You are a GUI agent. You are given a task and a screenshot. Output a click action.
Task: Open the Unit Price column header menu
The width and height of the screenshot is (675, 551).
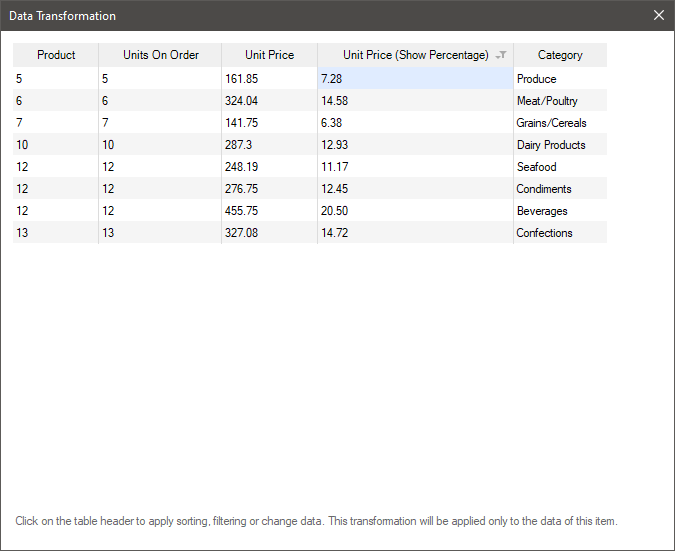[x=269, y=55]
